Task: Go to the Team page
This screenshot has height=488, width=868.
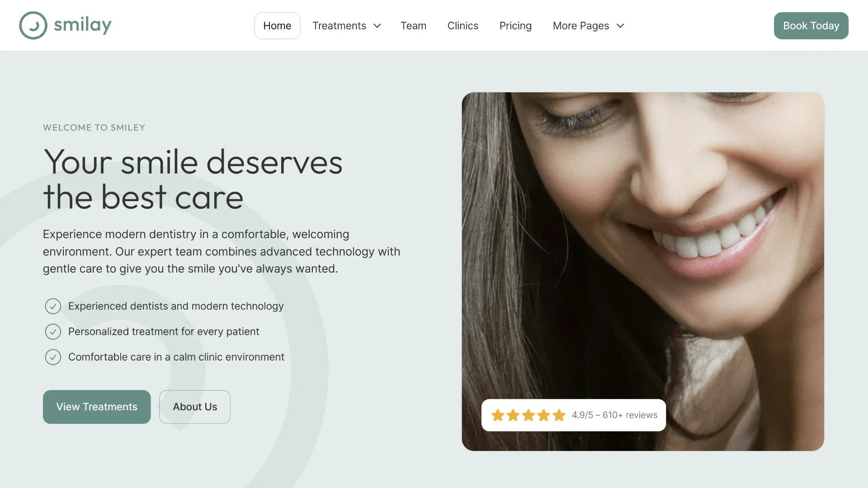Action: coord(413,26)
